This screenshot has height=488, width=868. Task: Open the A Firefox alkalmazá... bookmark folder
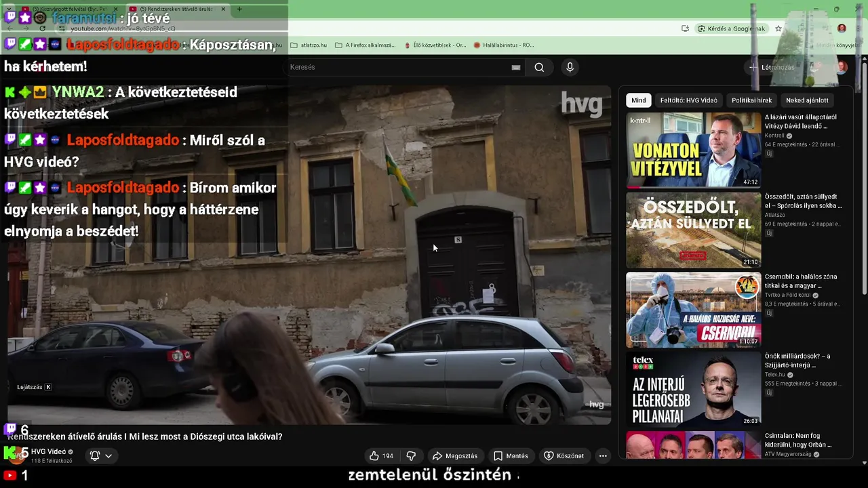[x=366, y=45]
